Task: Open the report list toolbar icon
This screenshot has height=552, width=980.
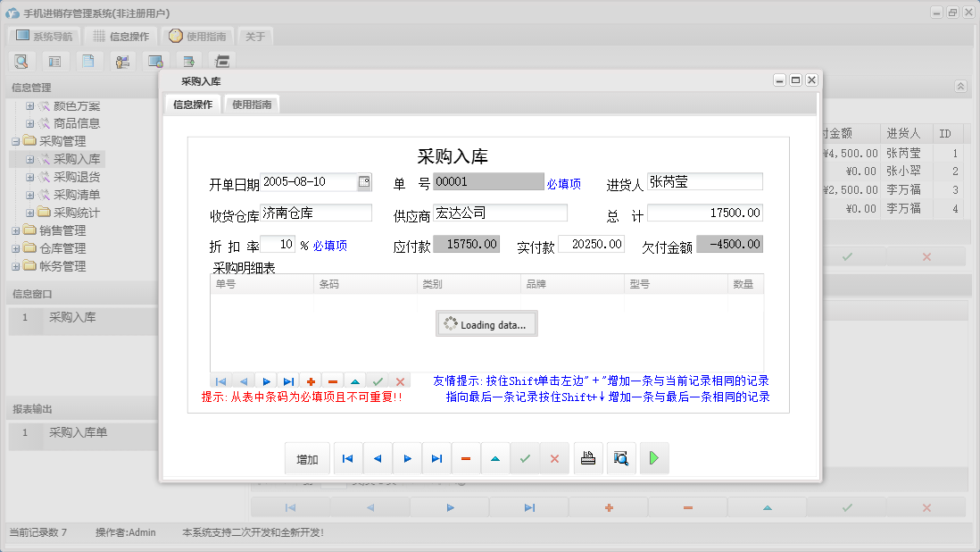Action: pos(54,61)
